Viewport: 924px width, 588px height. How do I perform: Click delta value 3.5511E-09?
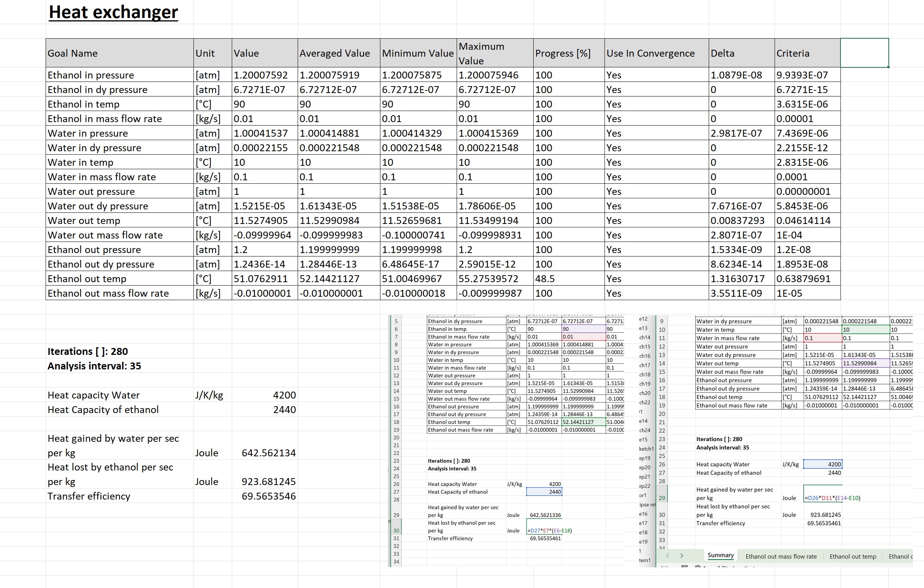tap(742, 293)
